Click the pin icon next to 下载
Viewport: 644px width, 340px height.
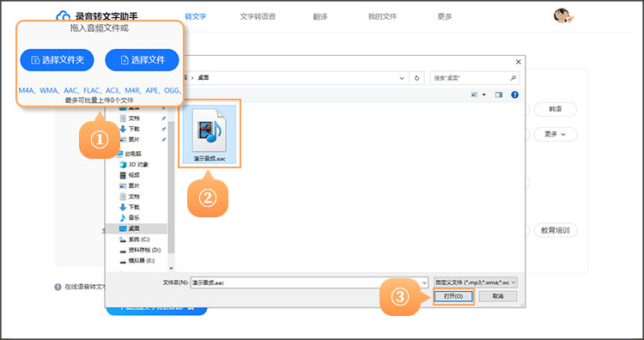163,129
